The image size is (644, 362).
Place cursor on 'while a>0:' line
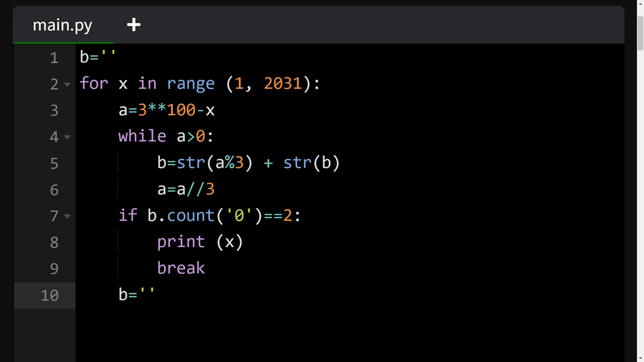(166, 136)
